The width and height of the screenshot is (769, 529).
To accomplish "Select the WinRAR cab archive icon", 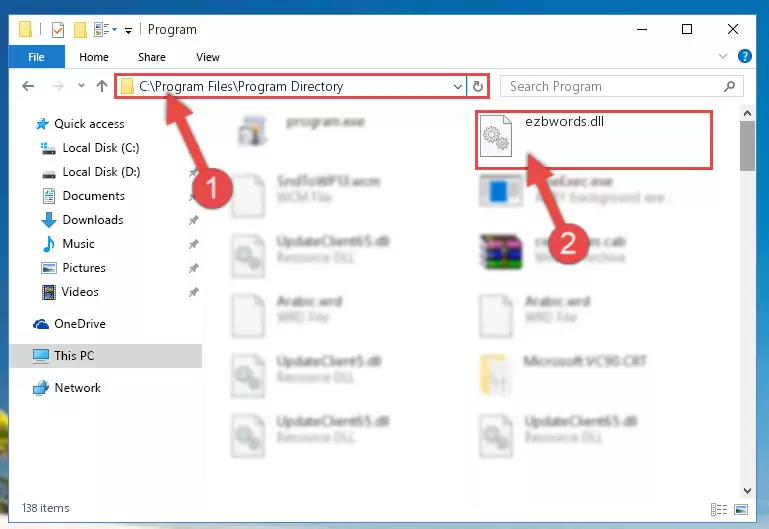I will [501, 252].
